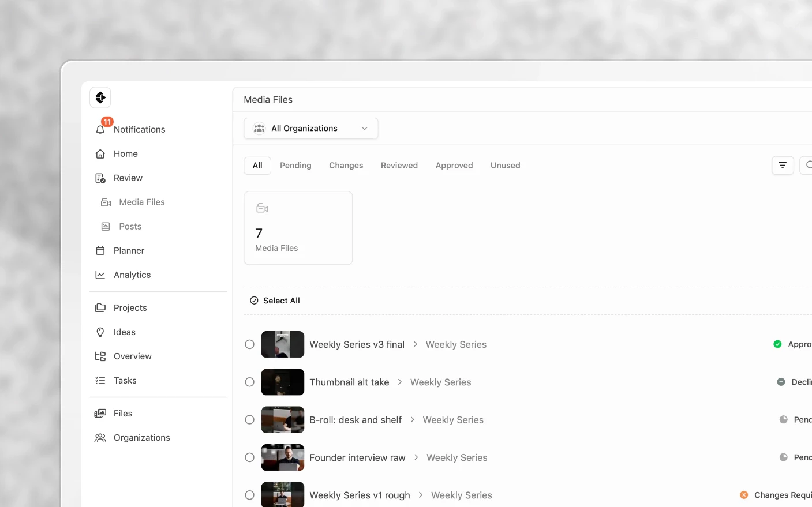Switch to the Reviewed tab
The height and width of the screenshot is (507, 812).
coord(399,166)
